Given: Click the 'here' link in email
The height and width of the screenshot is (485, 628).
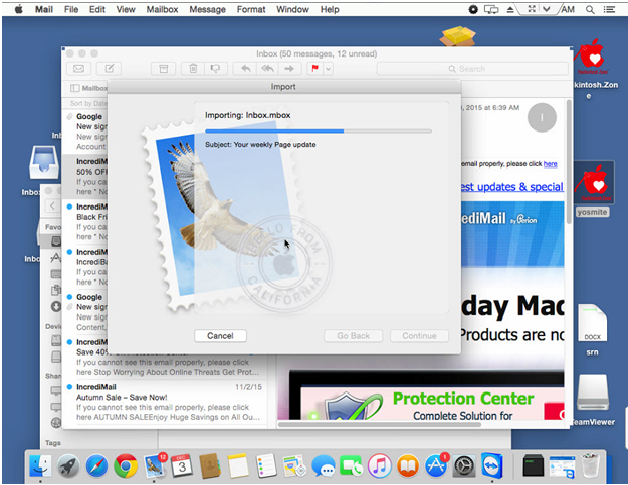Looking at the screenshot, I should click(550, 163).
